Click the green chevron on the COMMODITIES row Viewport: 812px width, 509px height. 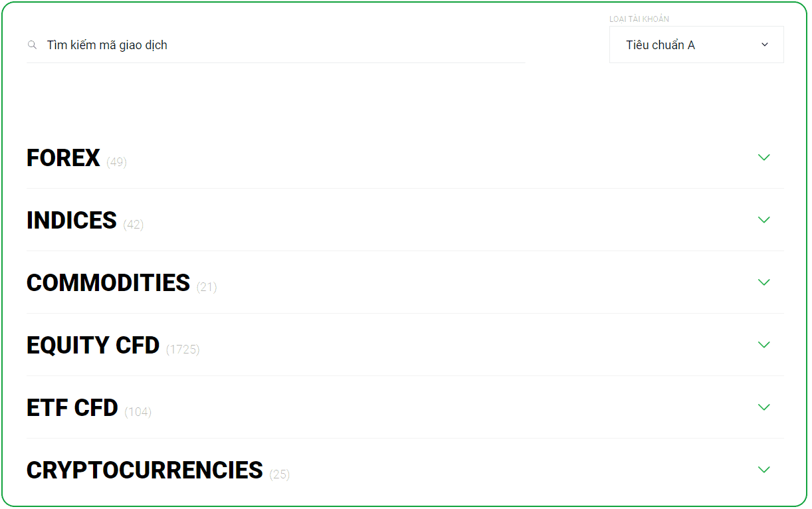tap(763, 282)
